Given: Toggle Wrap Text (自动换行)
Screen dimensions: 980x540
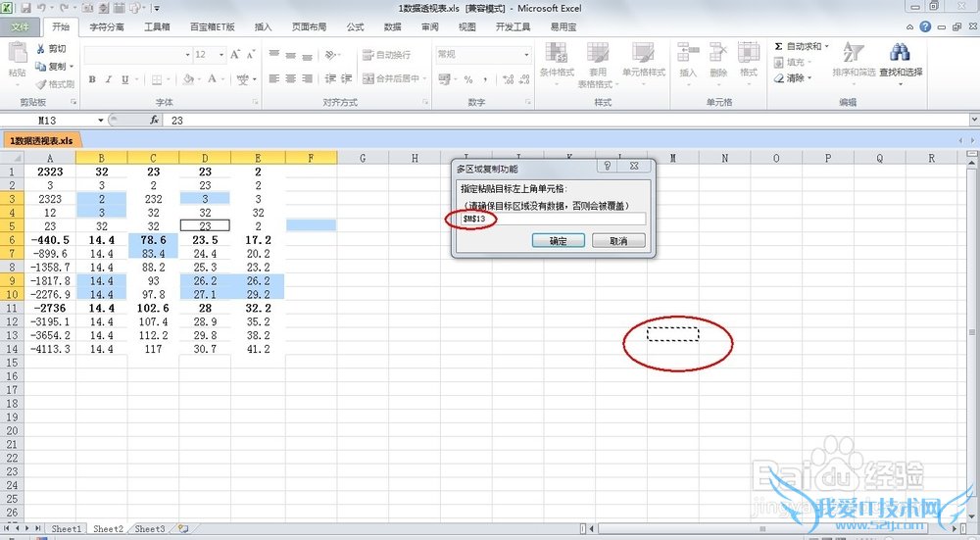Looking at the screenshot, I should [x=386, y=55].
